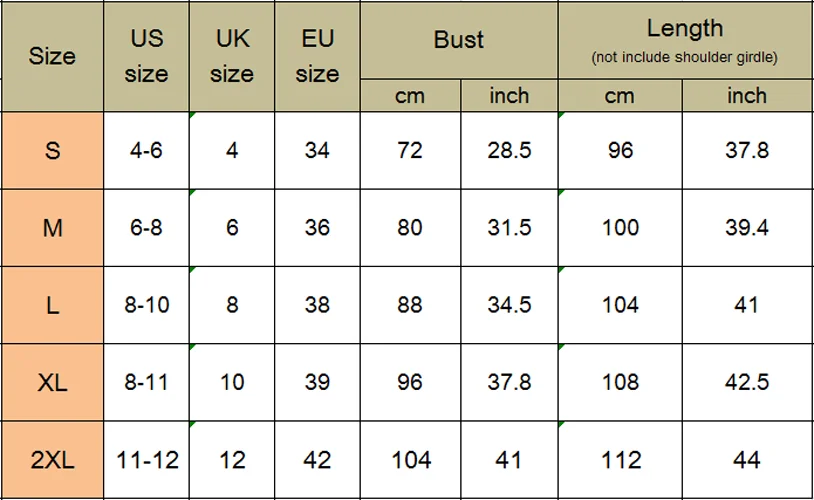Viewport: 814px width, 500px height.
Task: Select bust cm value 80
Action: (410, 228)
